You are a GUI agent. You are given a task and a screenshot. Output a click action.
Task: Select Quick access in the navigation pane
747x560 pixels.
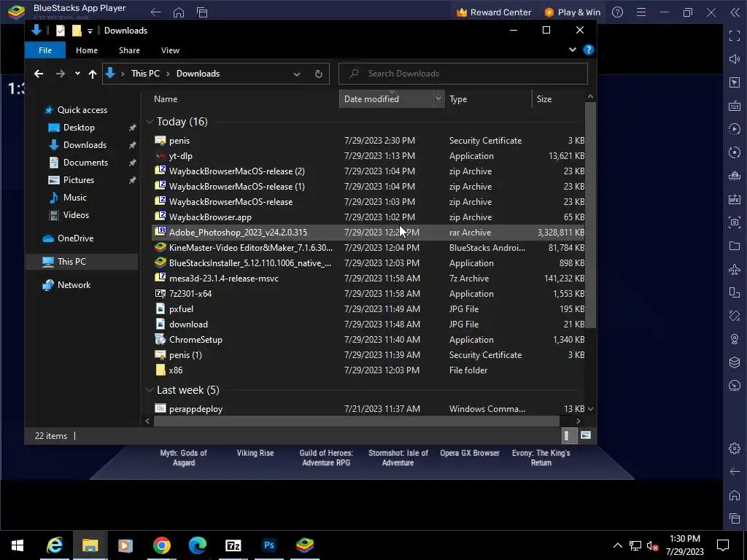coord(82,110)
